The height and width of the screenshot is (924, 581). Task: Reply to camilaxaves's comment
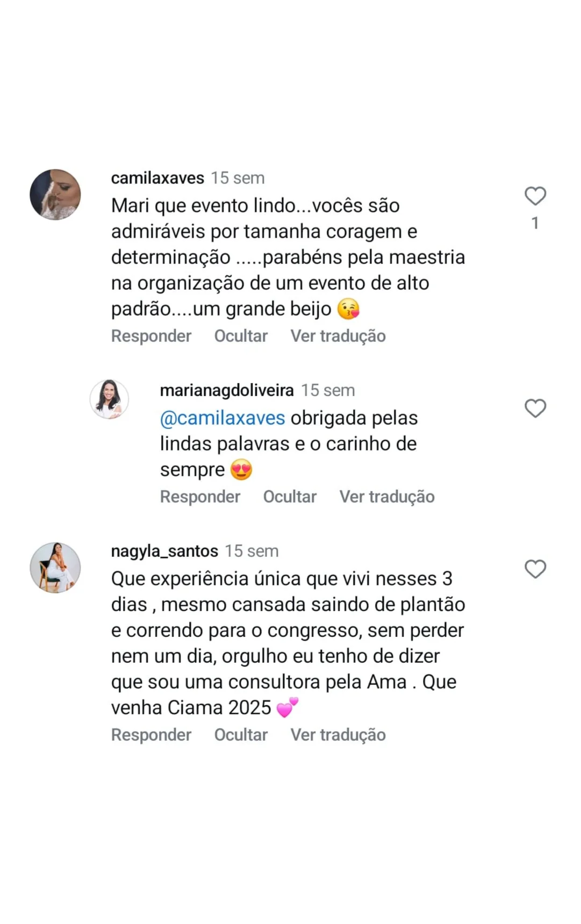click(x=151, y=336)
